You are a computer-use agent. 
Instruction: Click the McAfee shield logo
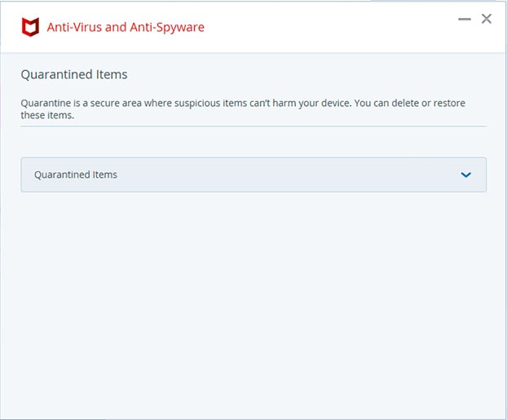[x=30, y=27]
